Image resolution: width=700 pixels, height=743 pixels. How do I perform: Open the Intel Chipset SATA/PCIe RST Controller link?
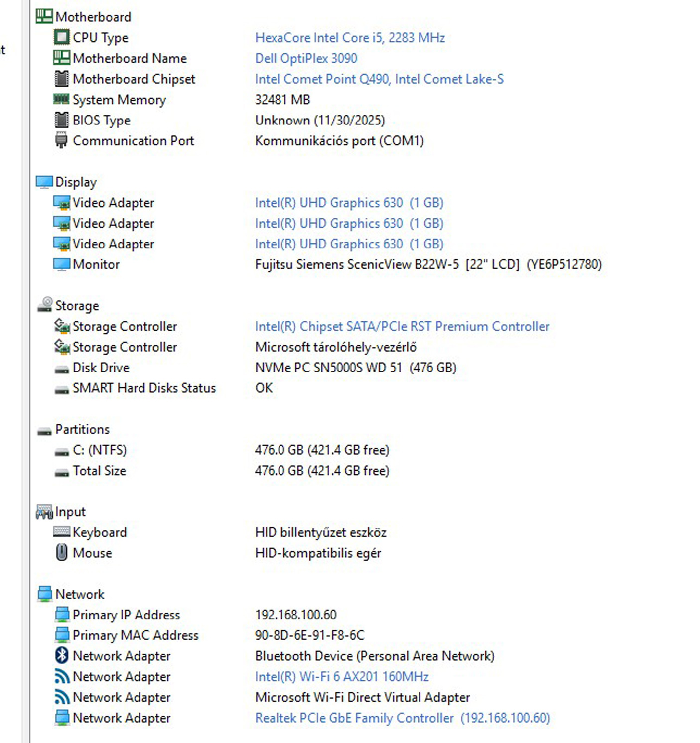coord(402,326)
